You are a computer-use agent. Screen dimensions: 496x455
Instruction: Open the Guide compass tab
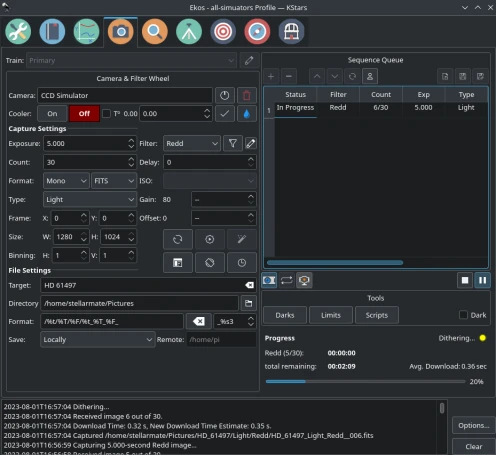(257, 32)
